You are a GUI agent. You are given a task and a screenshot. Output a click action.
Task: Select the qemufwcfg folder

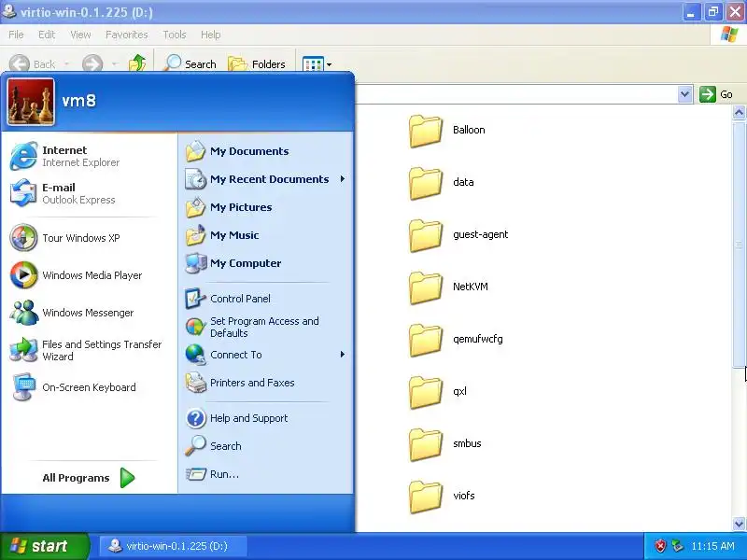click(456, 340)
